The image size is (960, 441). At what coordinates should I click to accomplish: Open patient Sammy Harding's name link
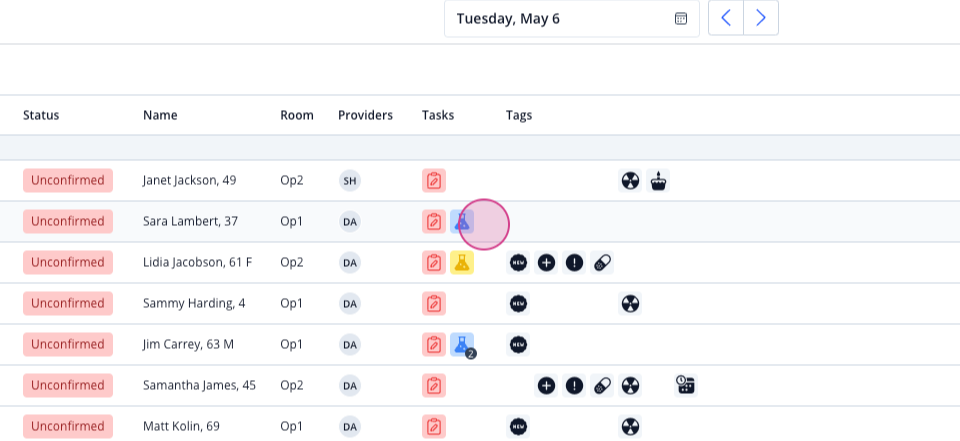point(194,303)
